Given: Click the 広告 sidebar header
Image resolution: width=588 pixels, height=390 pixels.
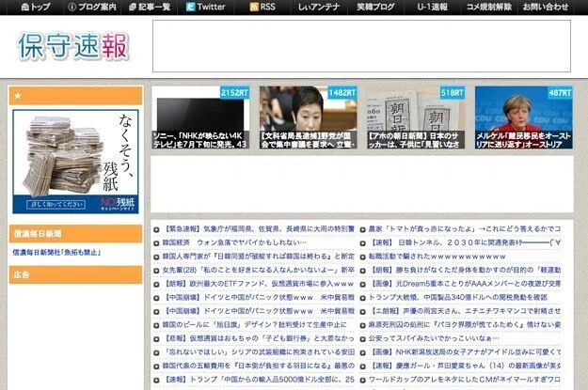Looking at the screenshot, I should tap(75, 274).
